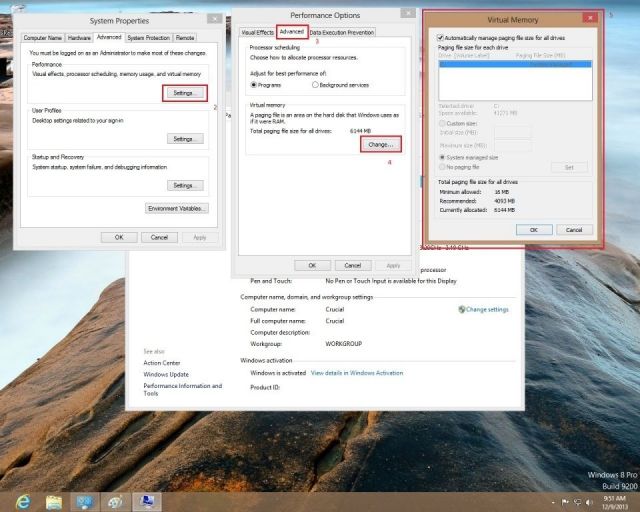Image resolution: width=640 pixels, height=512 pixels.
Task: Expand hidden tray icons arrow
Action: 554,500
